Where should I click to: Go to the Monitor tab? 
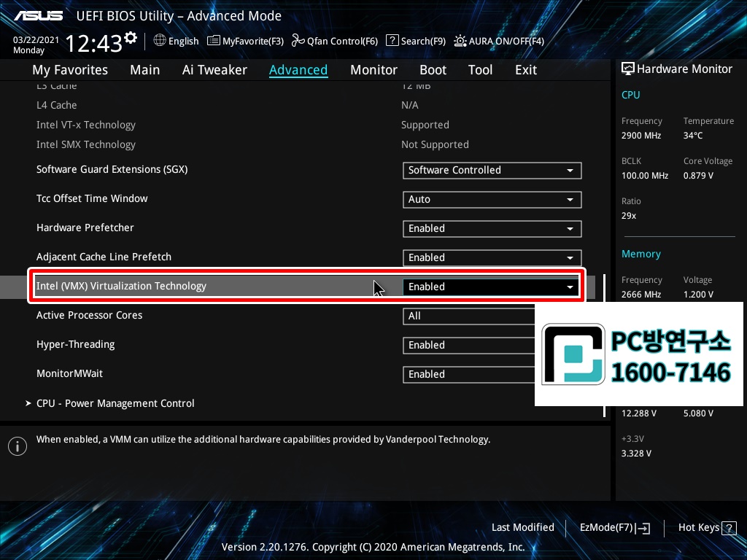click(374, 70)
